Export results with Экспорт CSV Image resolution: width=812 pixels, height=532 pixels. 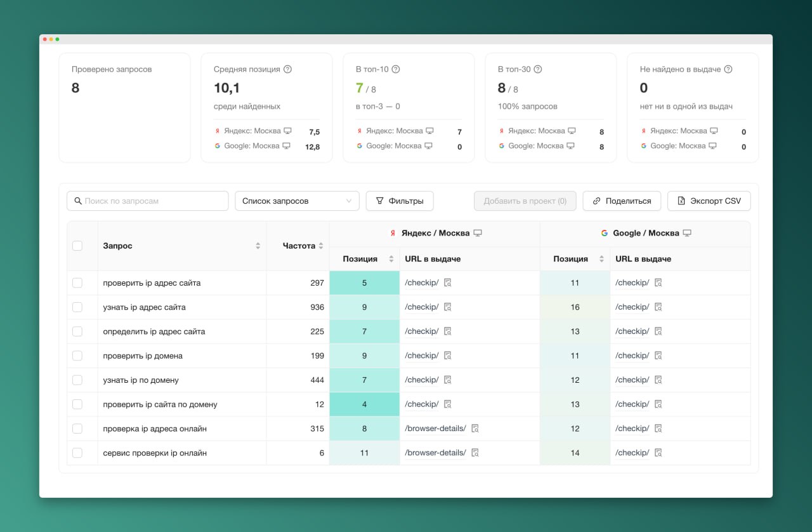pyautogui.click(x=709, y=201)
